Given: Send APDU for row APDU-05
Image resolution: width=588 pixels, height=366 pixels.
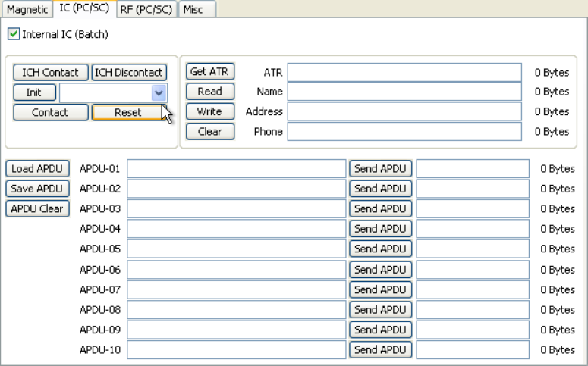Looking at the screenshot, I should point(381,249).
